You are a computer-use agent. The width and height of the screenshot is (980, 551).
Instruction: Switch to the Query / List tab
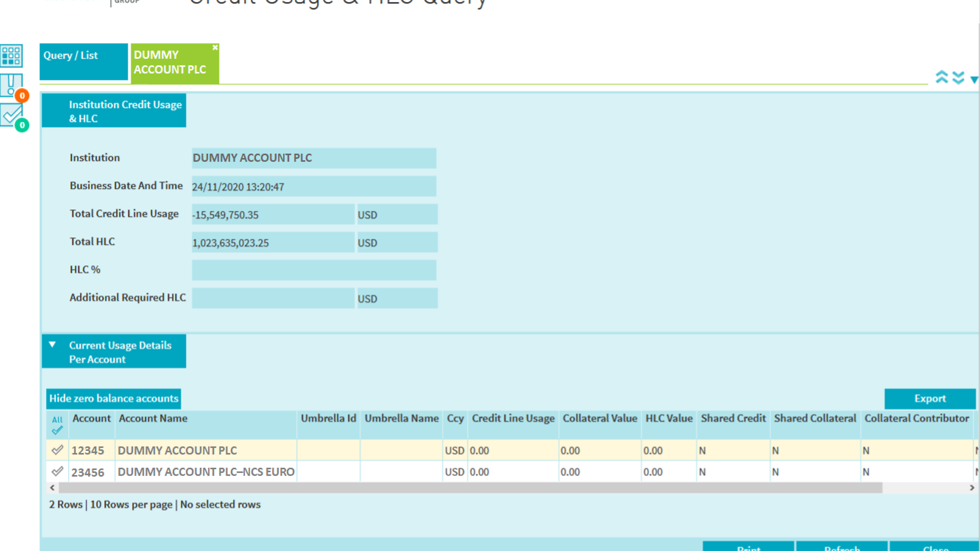click(84, 61)
